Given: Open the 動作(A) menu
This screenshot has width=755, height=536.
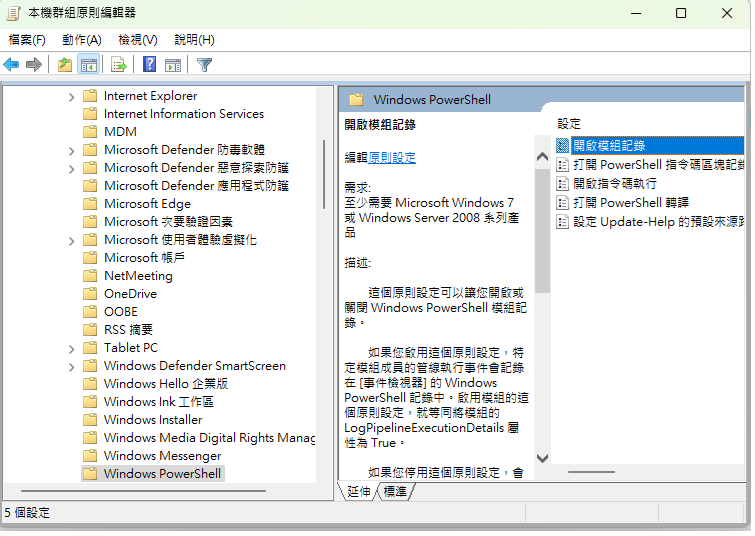Looking at the screenshot, I should [82, 40].
